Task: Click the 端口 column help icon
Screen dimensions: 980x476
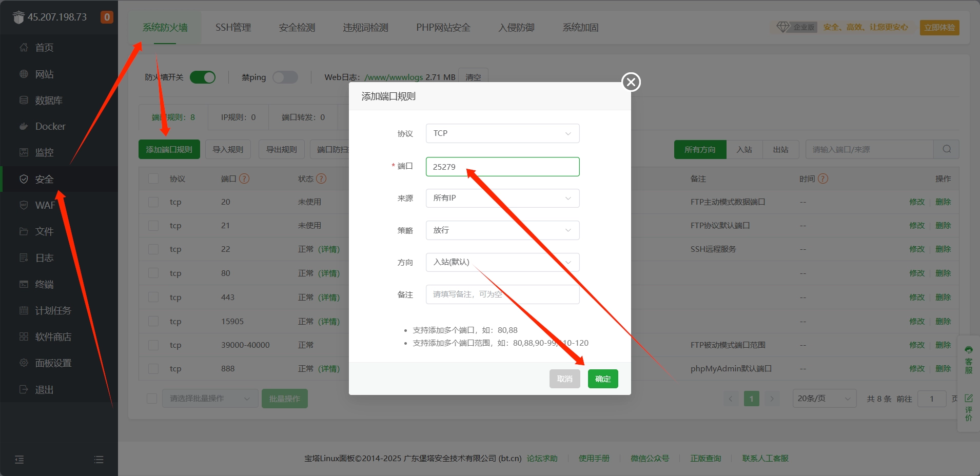Action: (x=244, y=179)
